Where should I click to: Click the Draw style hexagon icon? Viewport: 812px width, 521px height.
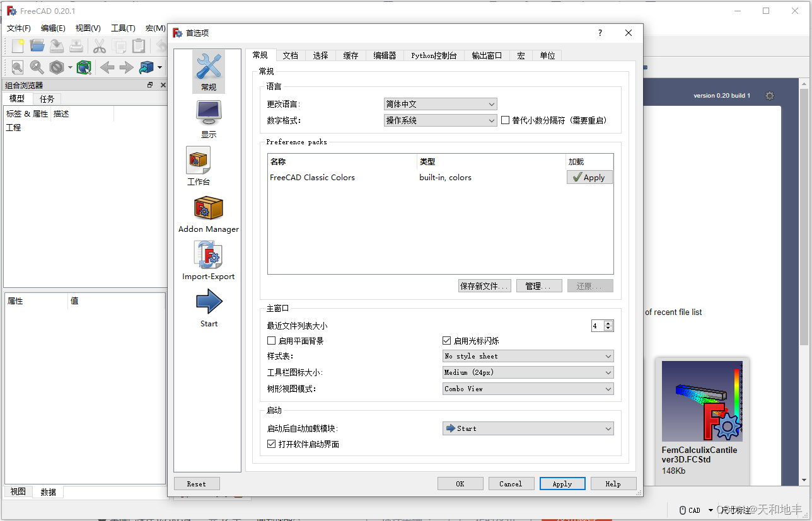pyautogui.click(x=57, y=67)
